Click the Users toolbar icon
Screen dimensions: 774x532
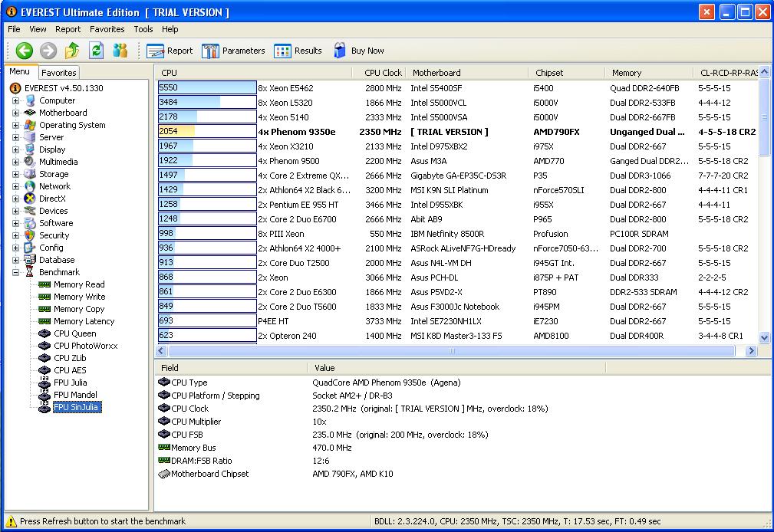point(120,51)
